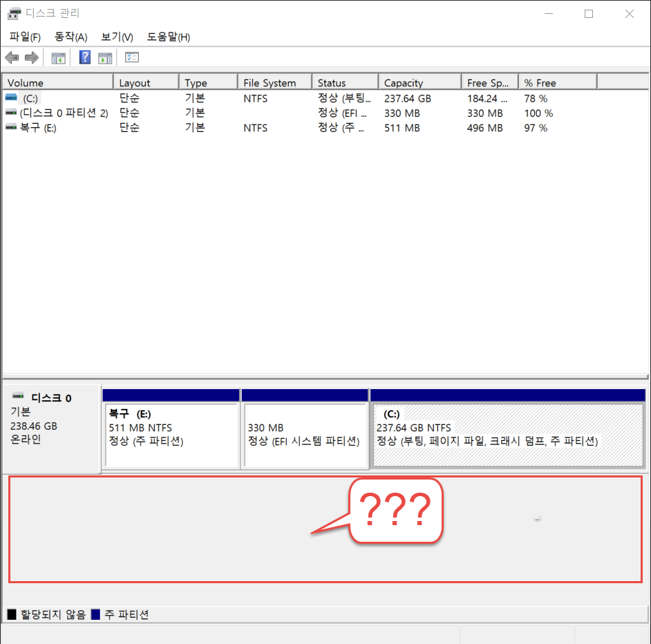Click the Forward arrow toolbar icon
The height and width of the screenshot is (644, 651).
(x=32, y=57)
